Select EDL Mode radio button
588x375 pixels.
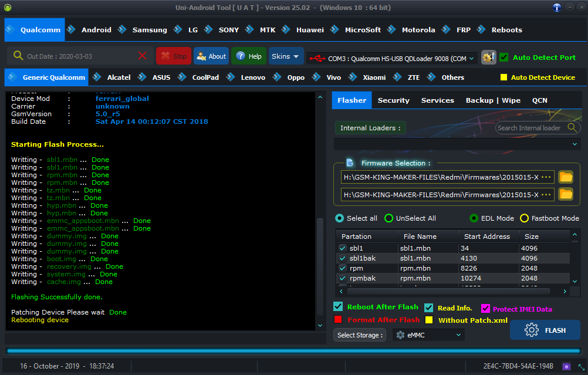tap(474, 218)
